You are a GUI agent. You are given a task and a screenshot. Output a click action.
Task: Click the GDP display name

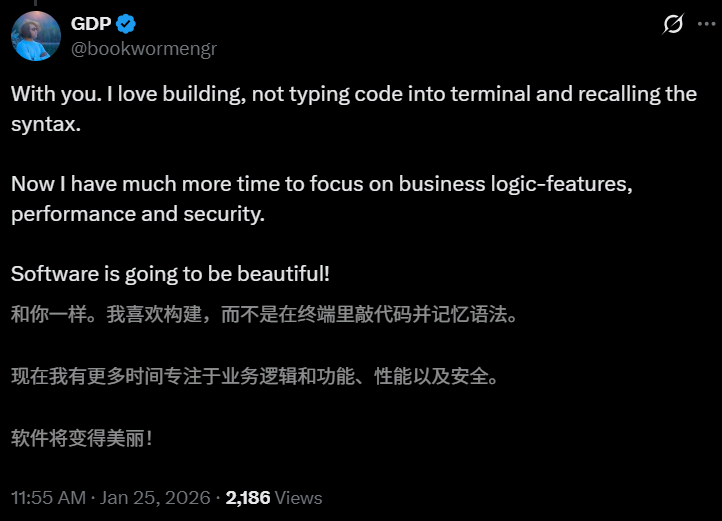point(91,25)
